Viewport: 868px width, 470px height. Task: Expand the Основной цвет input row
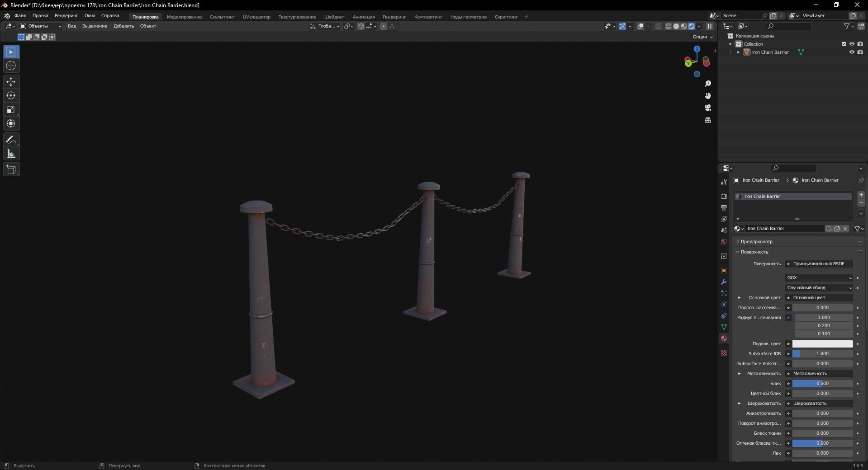coord(740,298)
